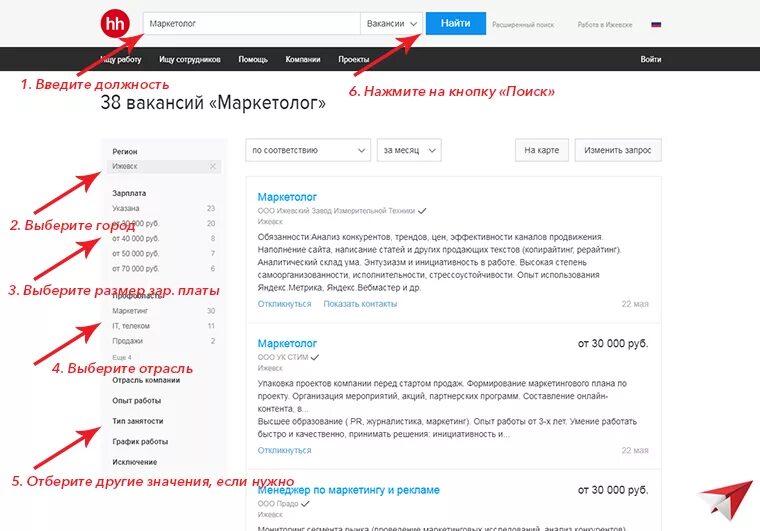This screenshot has height=531, width=760.
Task: Open the за месяц period dropdown
Action: pyautogui.click(x=409, y=150)
